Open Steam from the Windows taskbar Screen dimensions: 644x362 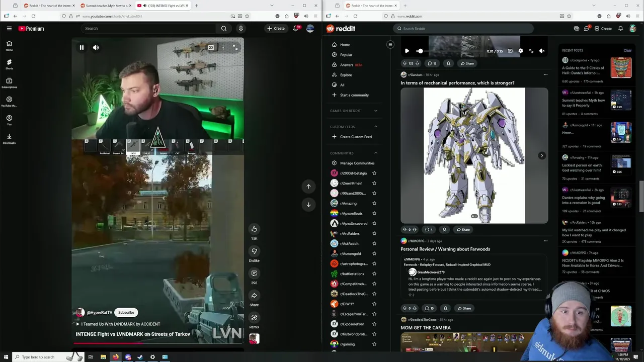[140, 357]
